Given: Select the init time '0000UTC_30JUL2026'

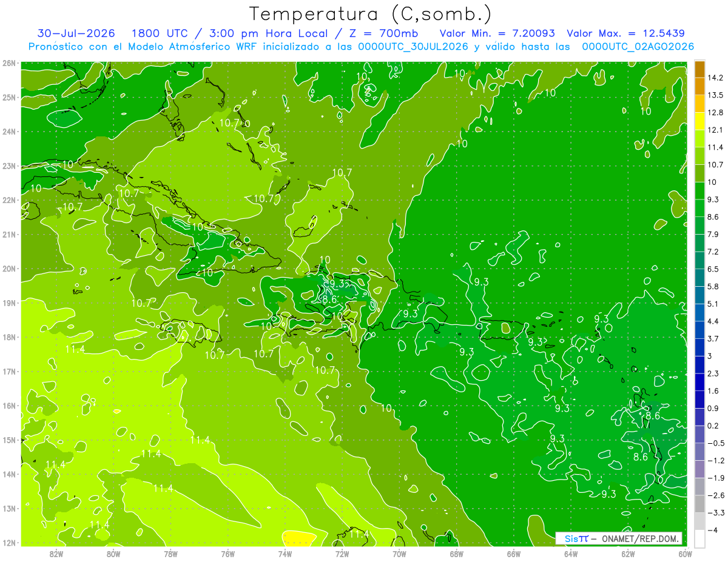Looking at the screenshot, I should [x=413, y=47].
